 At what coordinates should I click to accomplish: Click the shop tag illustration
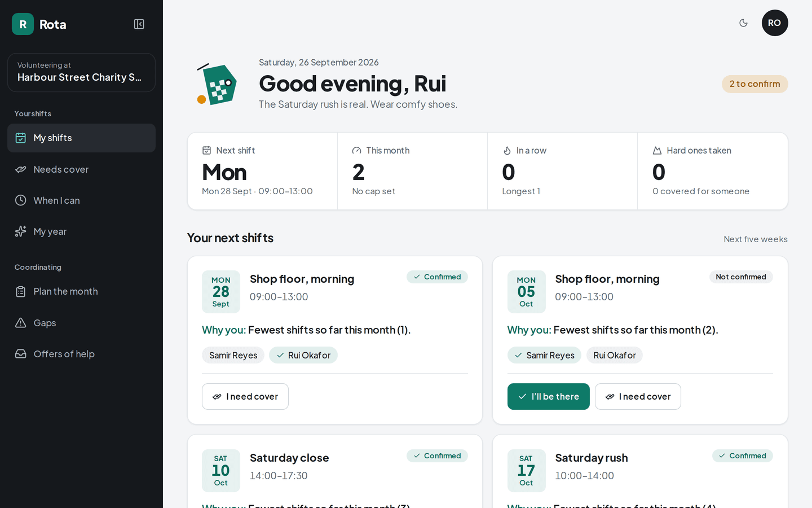point(217,84)
